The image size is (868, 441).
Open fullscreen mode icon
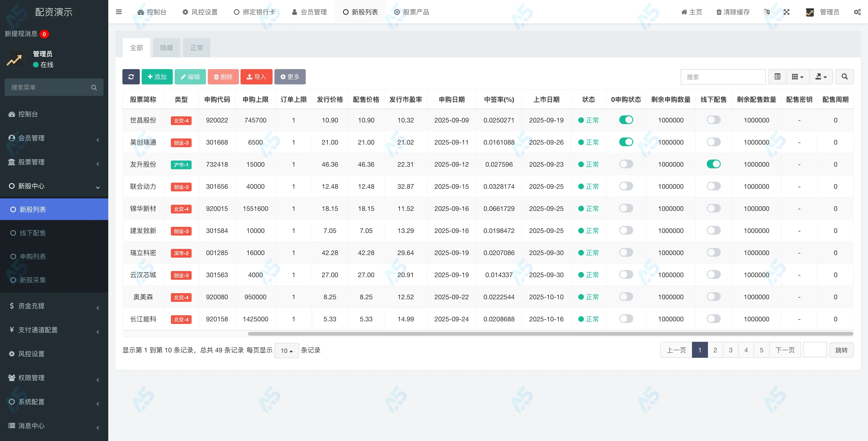tap(787, 12)
